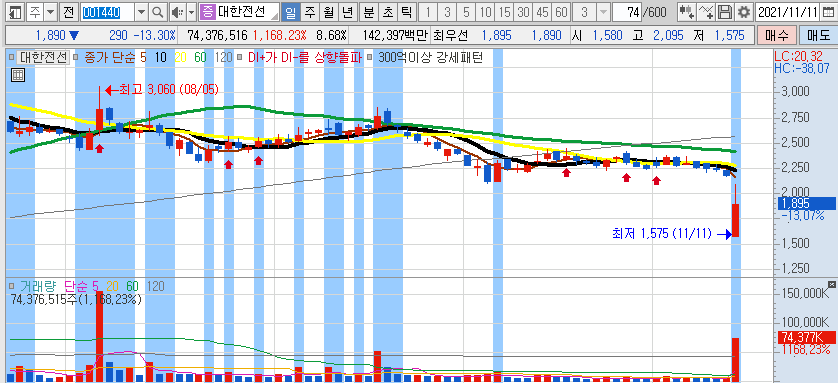Expand the stock code history dropdown
Image resolution: width=838 pixels, height=383 pixels.
[141, 12]
